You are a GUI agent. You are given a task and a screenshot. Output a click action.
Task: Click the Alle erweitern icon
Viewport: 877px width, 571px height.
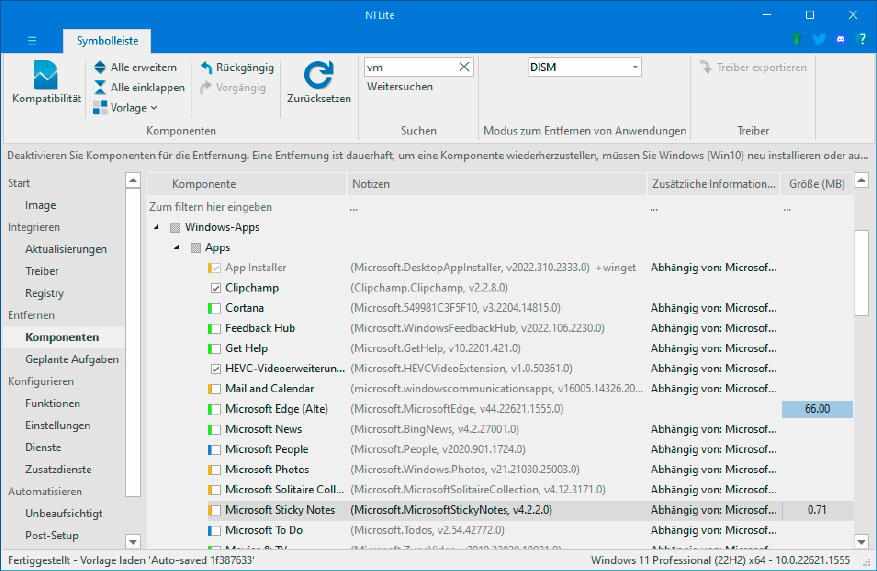click(100, 67)
